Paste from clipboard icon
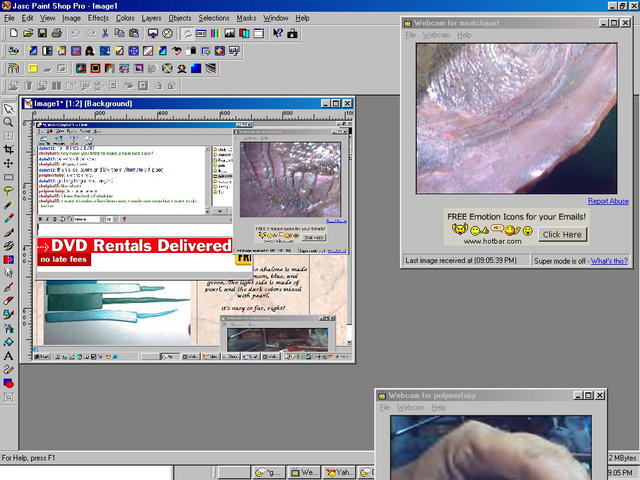640x480 pixels. click(x=134, y=33)
